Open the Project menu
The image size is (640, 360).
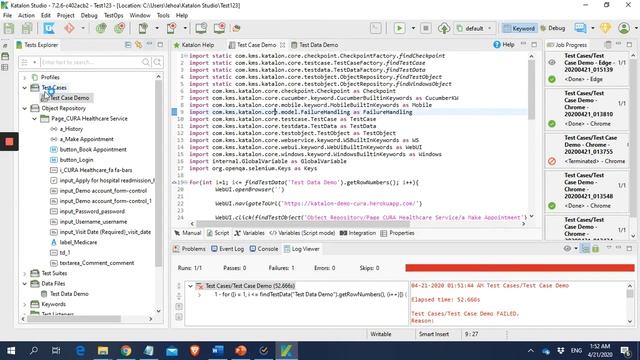[x=65, y=16]
